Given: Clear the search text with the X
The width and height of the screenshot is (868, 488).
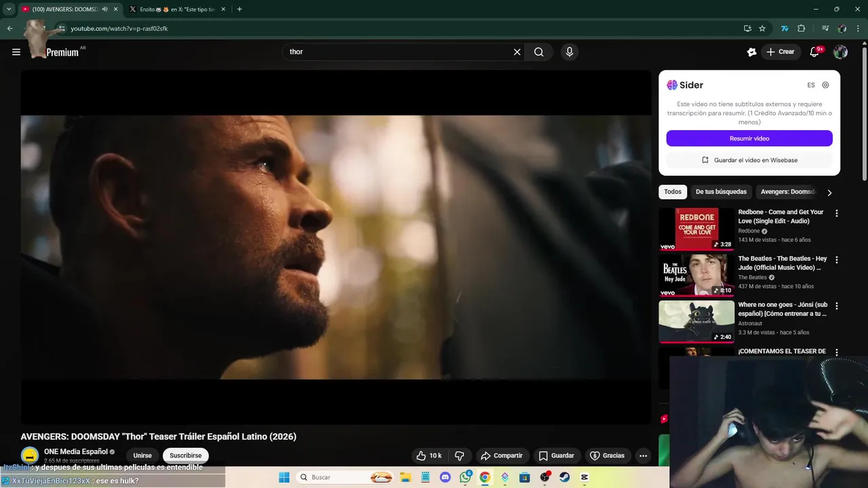Looking at the screenshot, I should 517,52.
